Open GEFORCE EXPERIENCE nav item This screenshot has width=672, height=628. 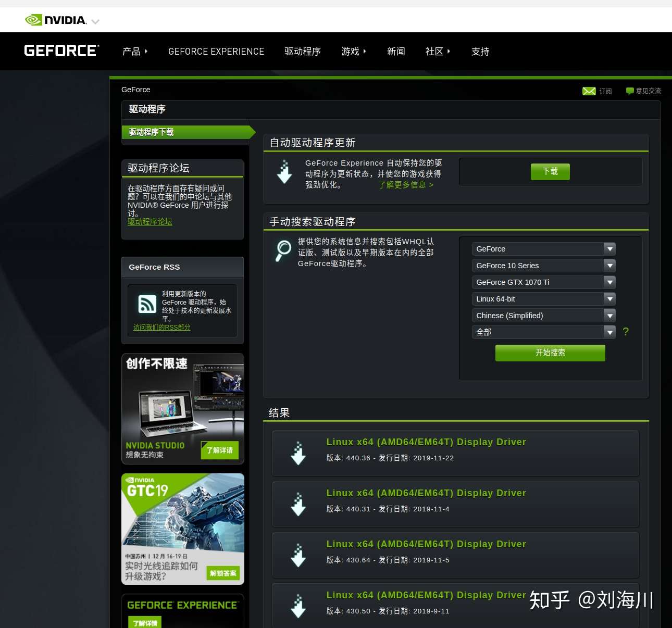coord(216,52)
